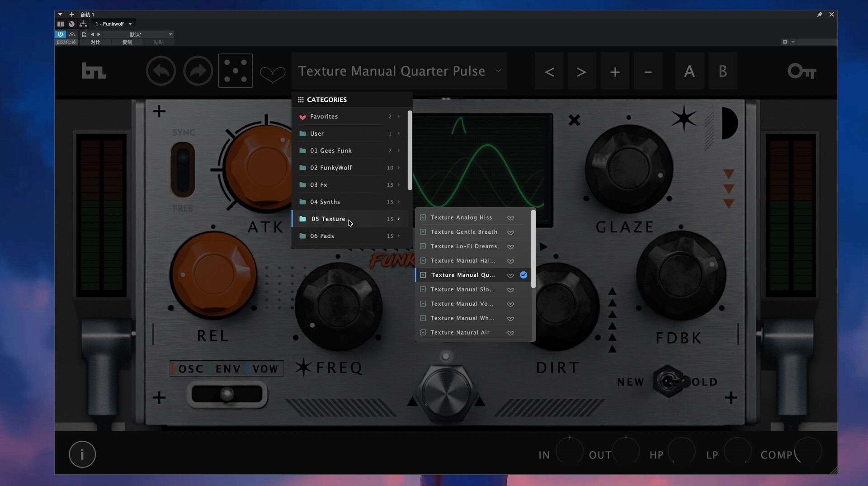Open the preset name dropdown arrow

(498, 71)
